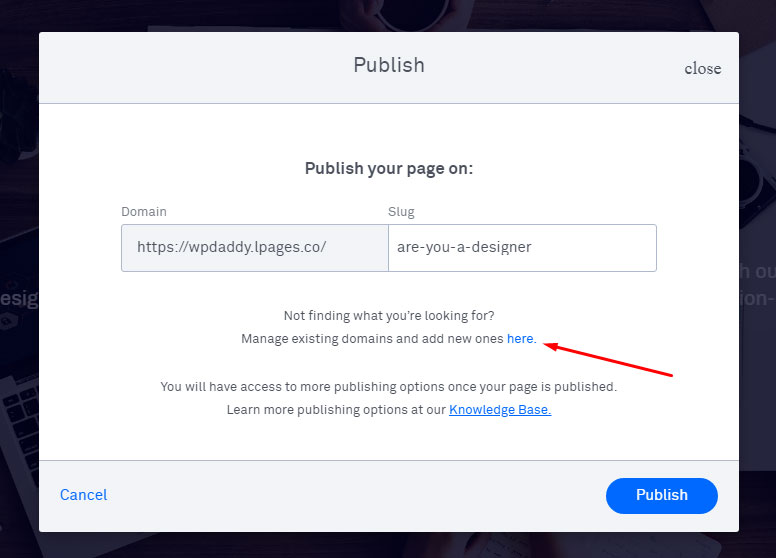The image size is (776, 558).
Task: Select the wpdaddy.lpages.co domain field
Action: pos(255,248)
